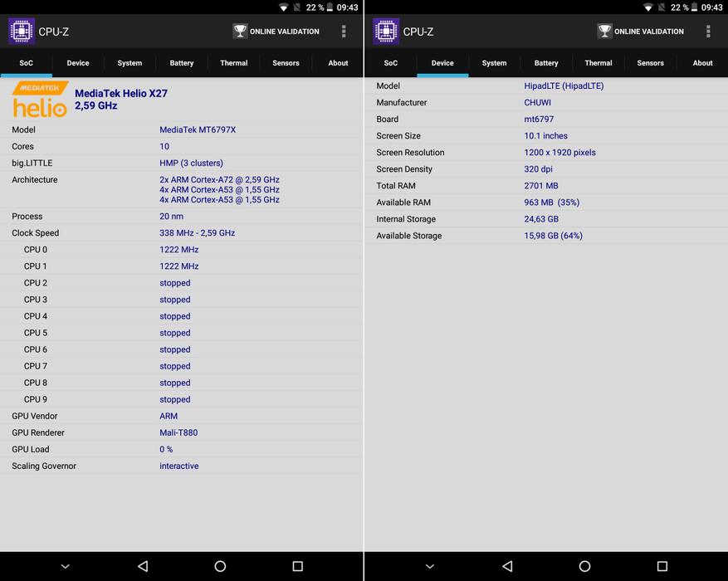
Task: Tap the recents square in the left navigation bar
Action: pyautogui.click(x=297, y=566)
